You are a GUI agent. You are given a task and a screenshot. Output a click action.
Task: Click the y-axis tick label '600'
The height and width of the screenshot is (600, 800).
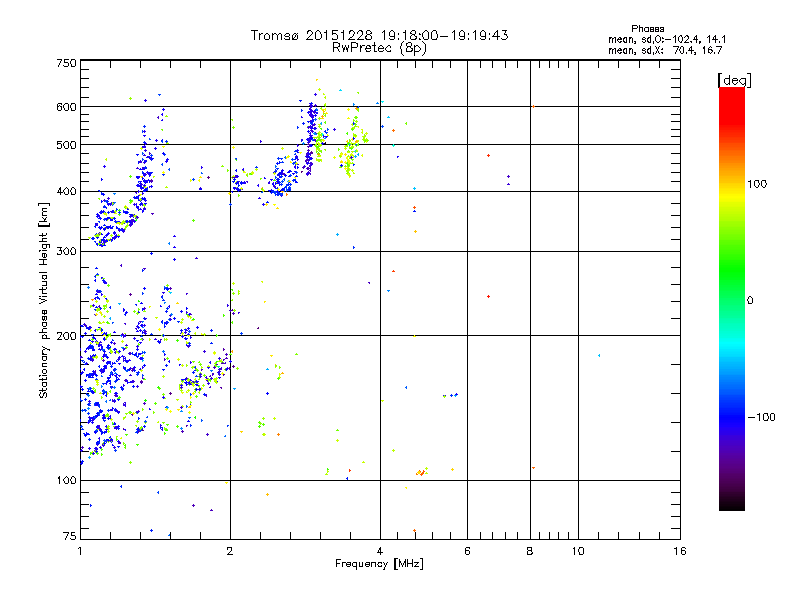(67, 107)
